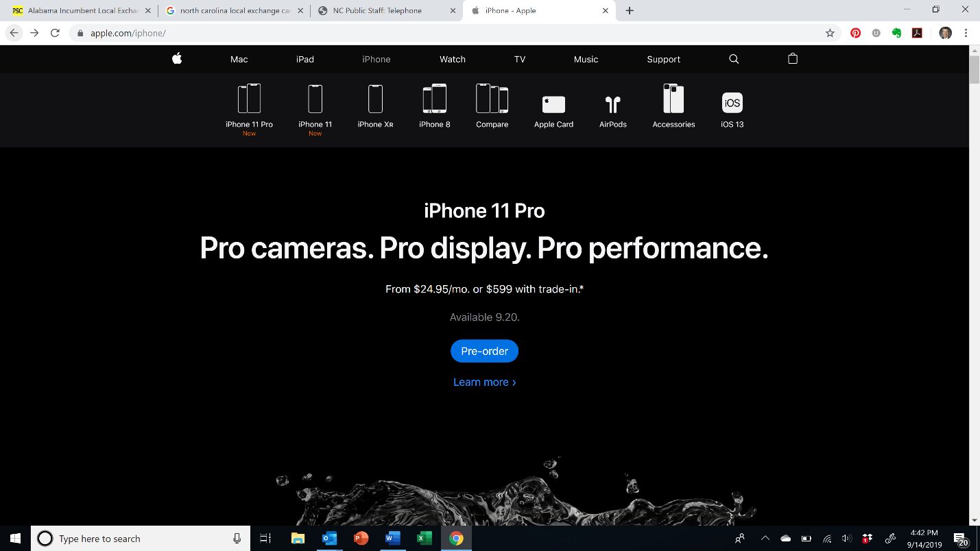Screen dimensions: 980x551
Task: Open the Apple Card icon
Action: 553,104
